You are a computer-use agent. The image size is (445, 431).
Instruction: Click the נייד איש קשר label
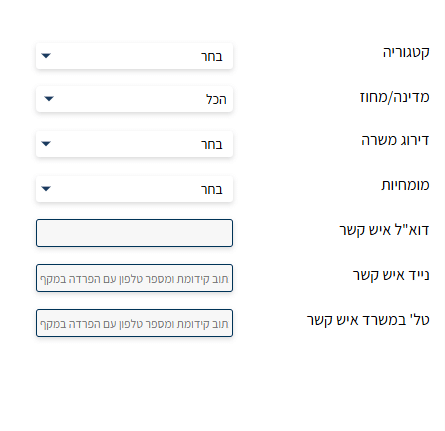click(391, 275)
